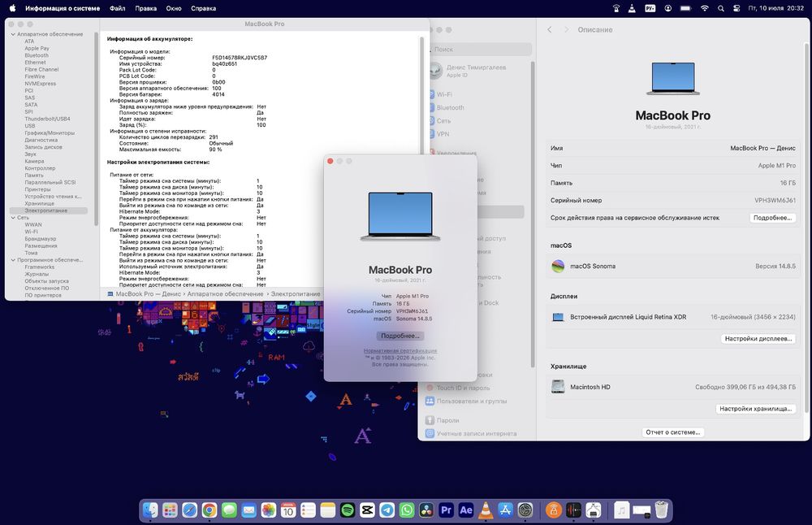Click the forward arrow beside Описание
This screenshot has height=525, width=812.
566,30
